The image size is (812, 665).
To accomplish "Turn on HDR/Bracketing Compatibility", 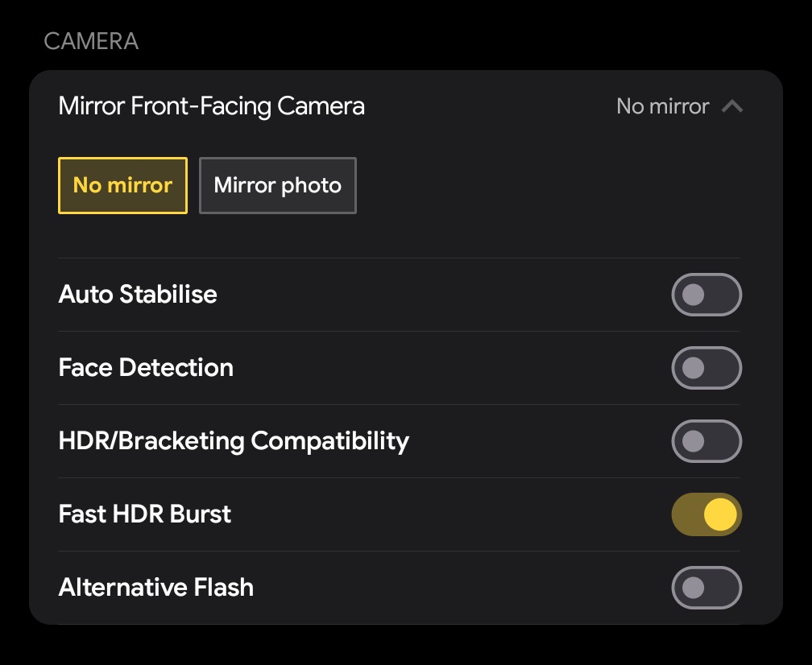I will (706, 441).
